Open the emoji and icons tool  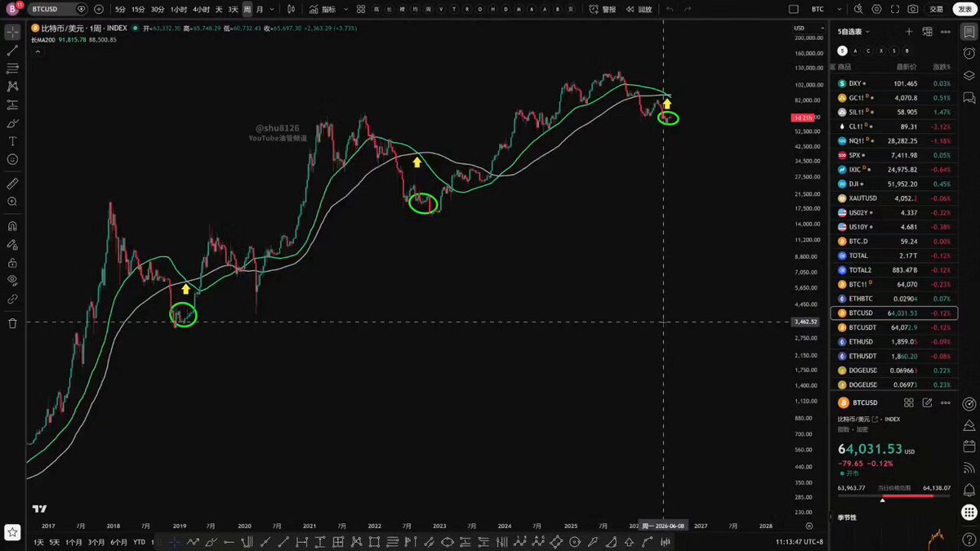12,159
